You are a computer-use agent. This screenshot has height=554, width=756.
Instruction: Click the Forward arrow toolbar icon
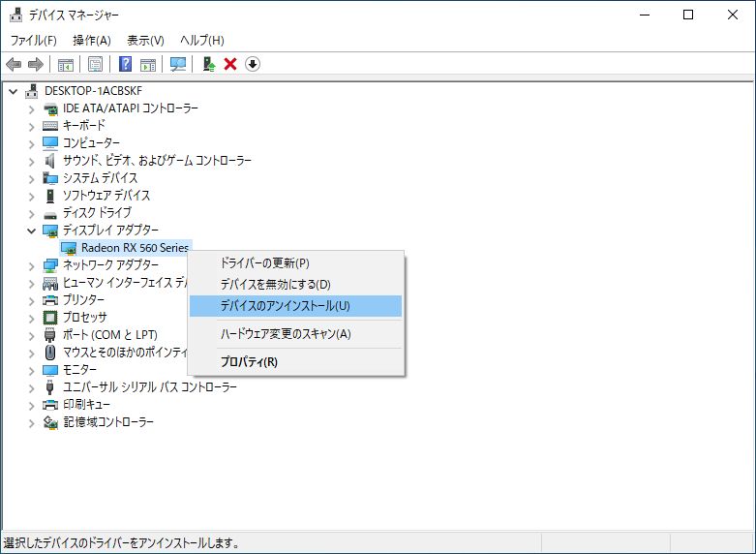[36, 64]
